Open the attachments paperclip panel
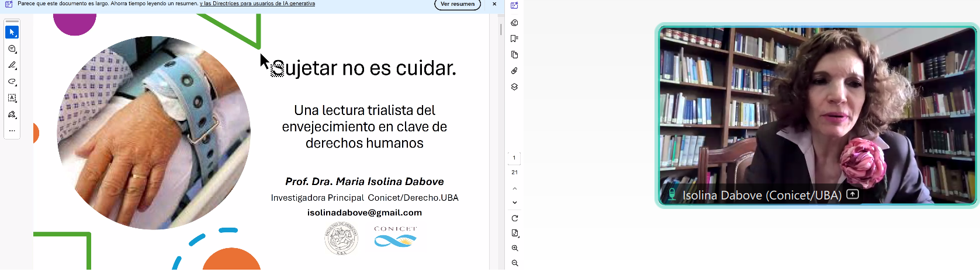This screenshot has width=980, height=272. coord(514,71)
